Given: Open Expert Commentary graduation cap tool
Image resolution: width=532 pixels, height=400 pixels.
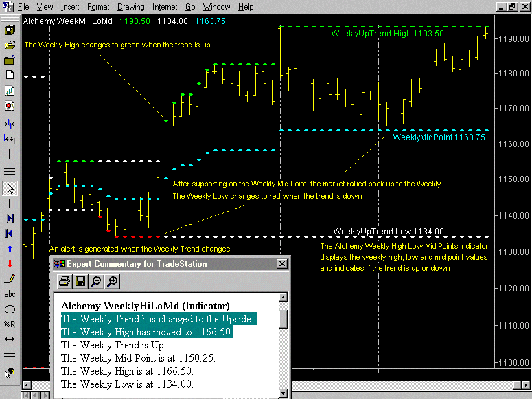Looking at the screenshot, I should 10,373.
